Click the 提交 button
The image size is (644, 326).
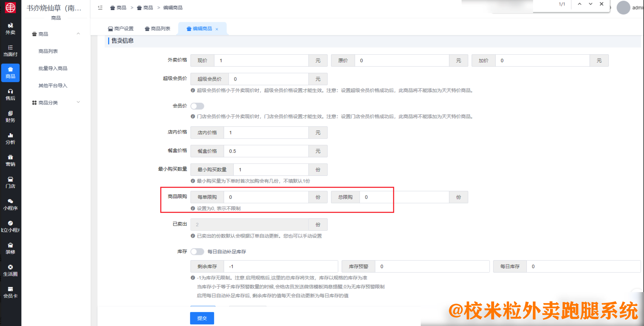[202, 318]
